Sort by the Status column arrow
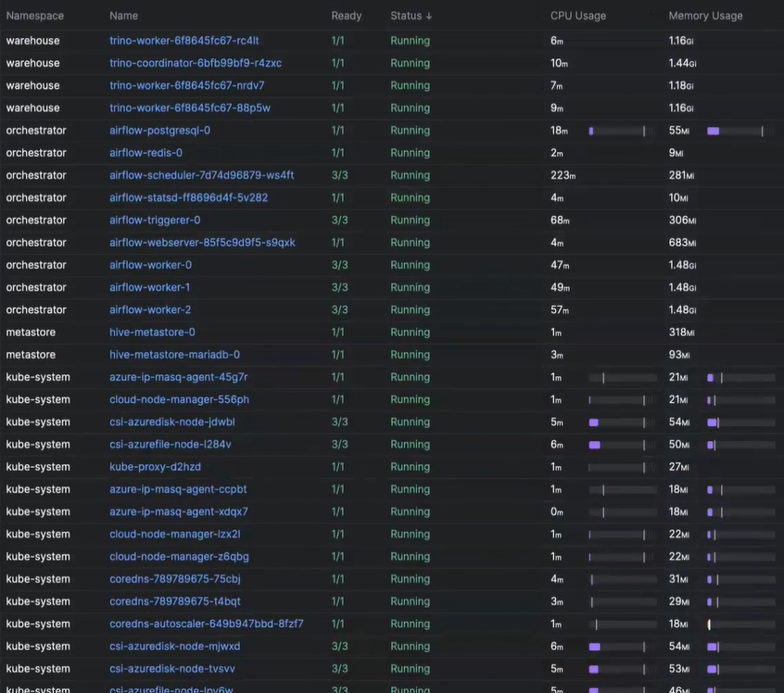The width and height of the screenshot is (784, 693). (x=428, y=16)
